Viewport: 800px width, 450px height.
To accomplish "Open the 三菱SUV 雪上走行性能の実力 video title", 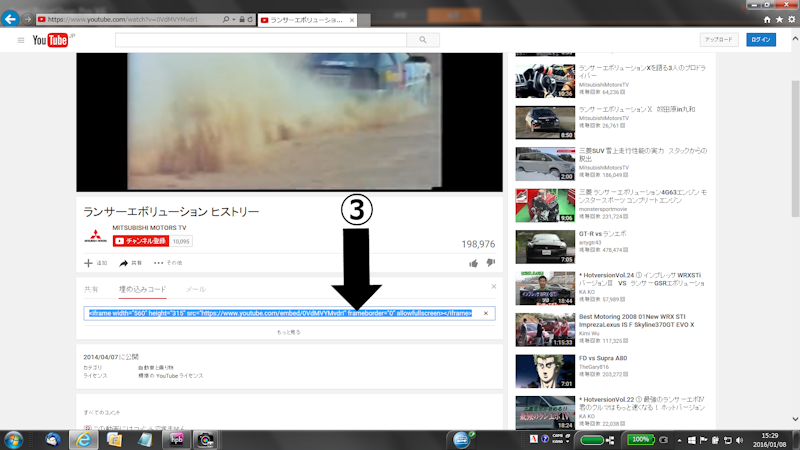I will [643, 155].
